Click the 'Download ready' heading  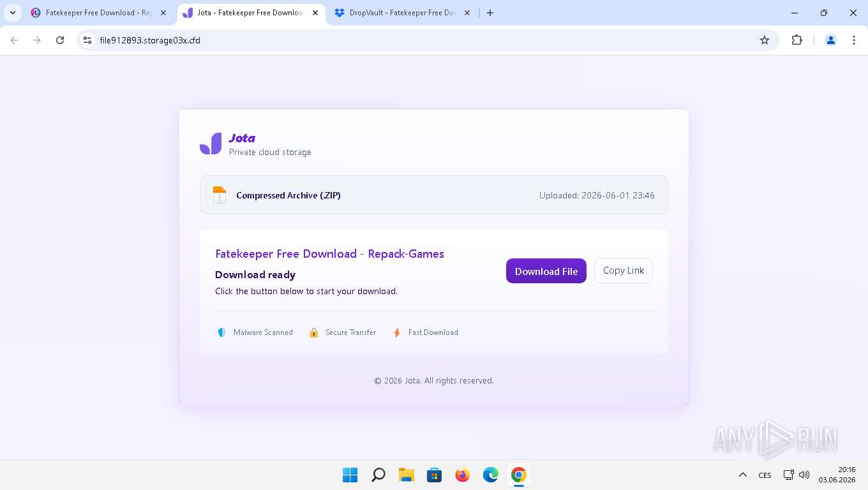255,275
